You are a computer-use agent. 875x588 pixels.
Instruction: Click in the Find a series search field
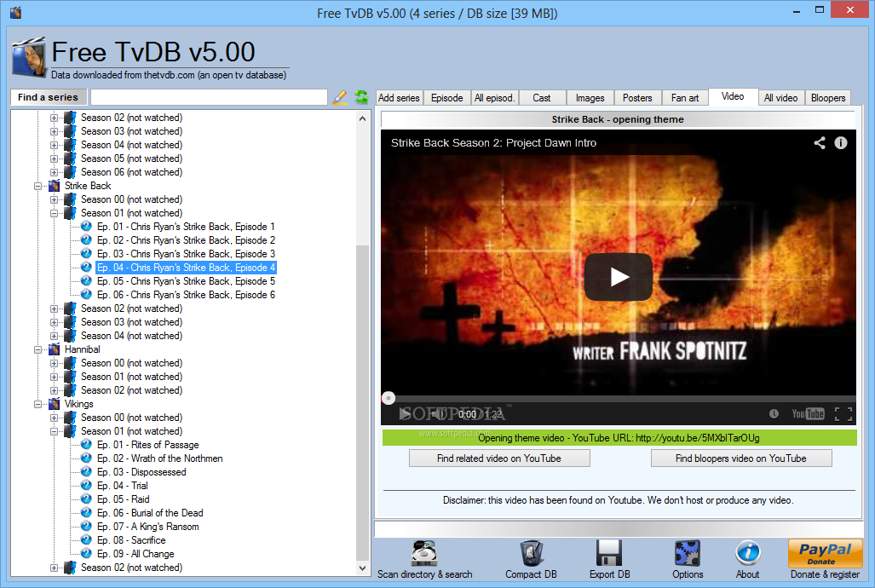[209, 97]
